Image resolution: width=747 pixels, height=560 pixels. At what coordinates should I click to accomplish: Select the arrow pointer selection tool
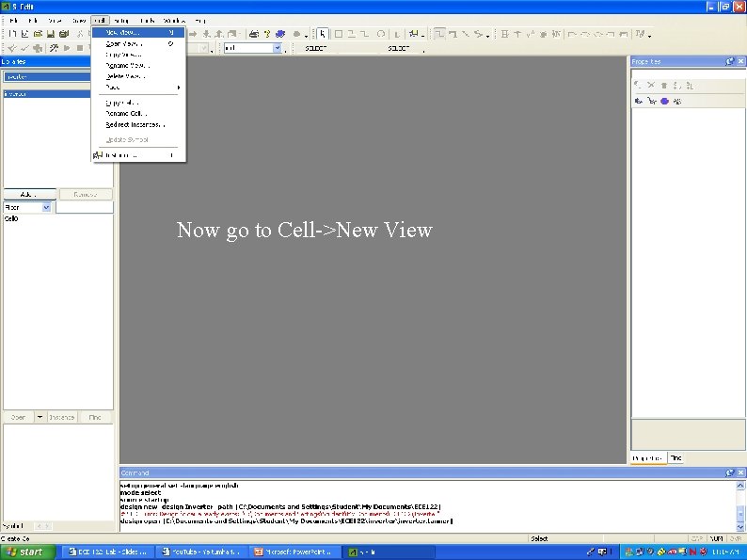[323, 34]
